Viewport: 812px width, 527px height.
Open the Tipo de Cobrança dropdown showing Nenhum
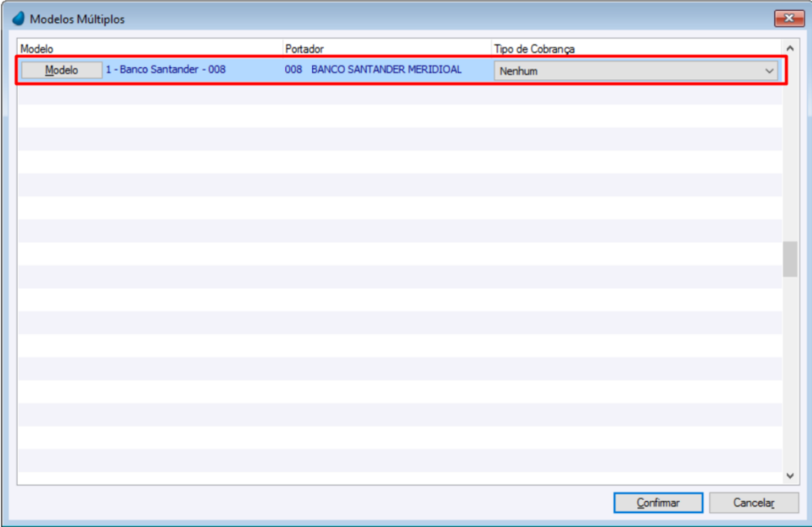636,71
